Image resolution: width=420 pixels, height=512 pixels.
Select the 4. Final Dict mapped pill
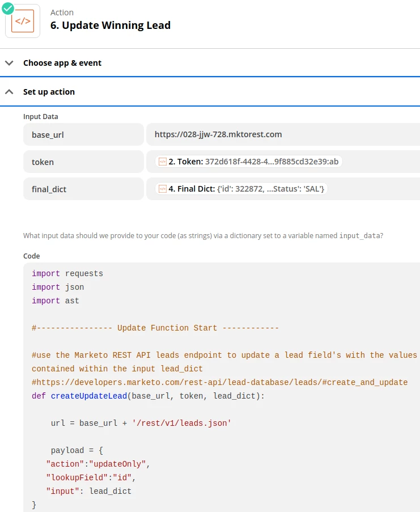(x=241, y=189)
